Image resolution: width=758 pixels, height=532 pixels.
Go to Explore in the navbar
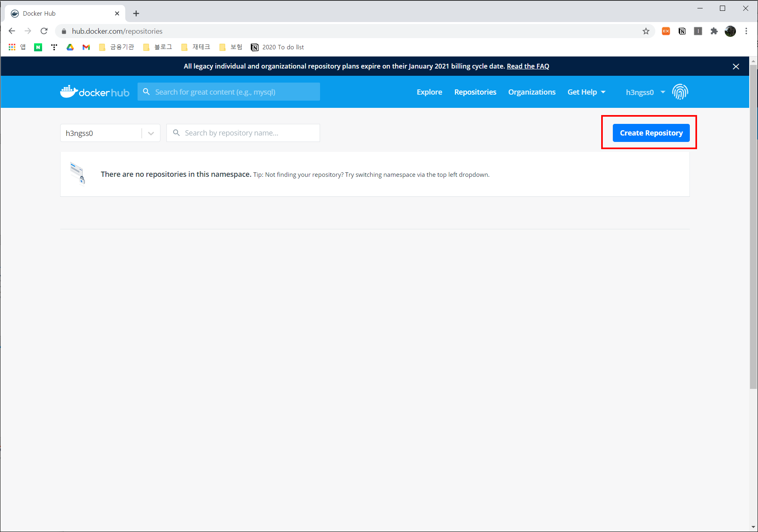click(x=429, y=92)
